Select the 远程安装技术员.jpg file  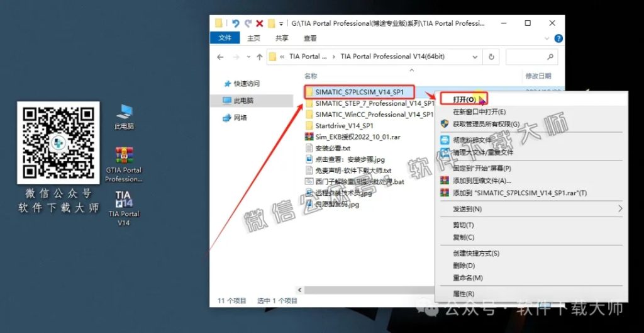pyautogui.click(x=338, y=193)
